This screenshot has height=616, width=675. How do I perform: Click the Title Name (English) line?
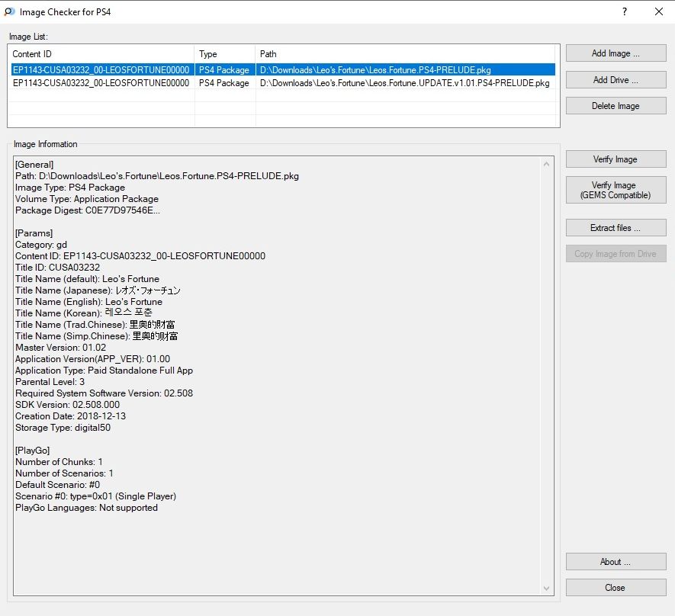click(88, 302)
